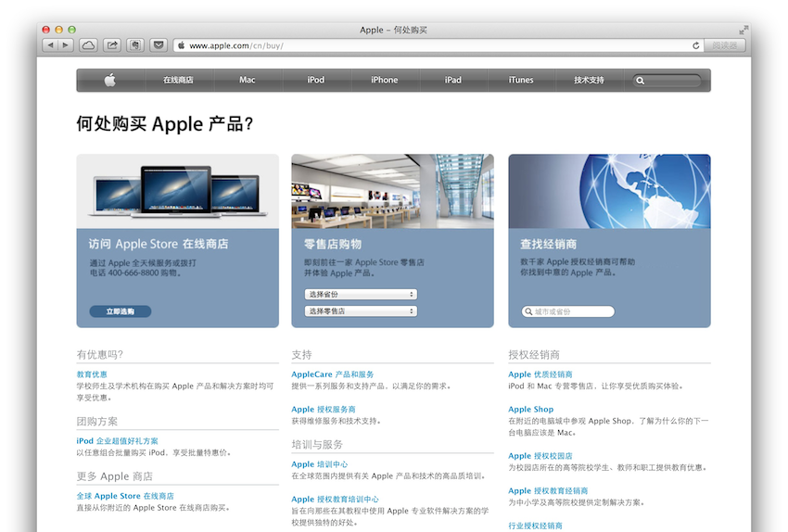Click the 查找经销商 heading
The width and height of the screenshot is (788, 532).
(x=548, y=244)
